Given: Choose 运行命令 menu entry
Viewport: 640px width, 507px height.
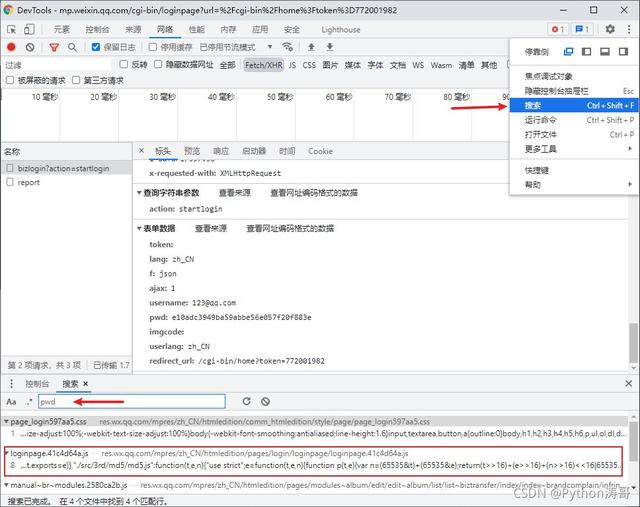Looking at the screenshot, I should [573, 120].
